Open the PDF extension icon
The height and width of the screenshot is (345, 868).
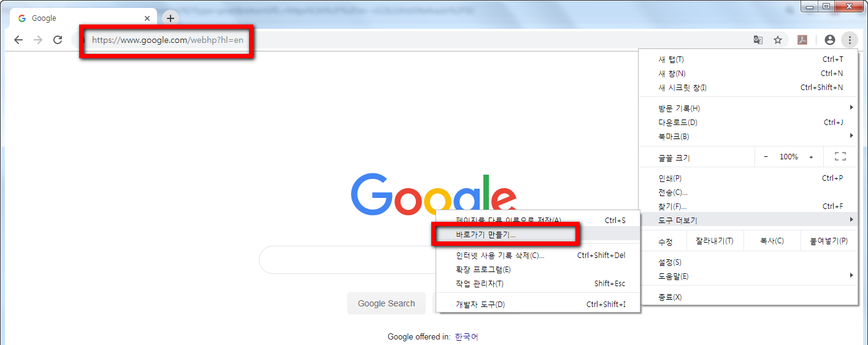(802, 40)
